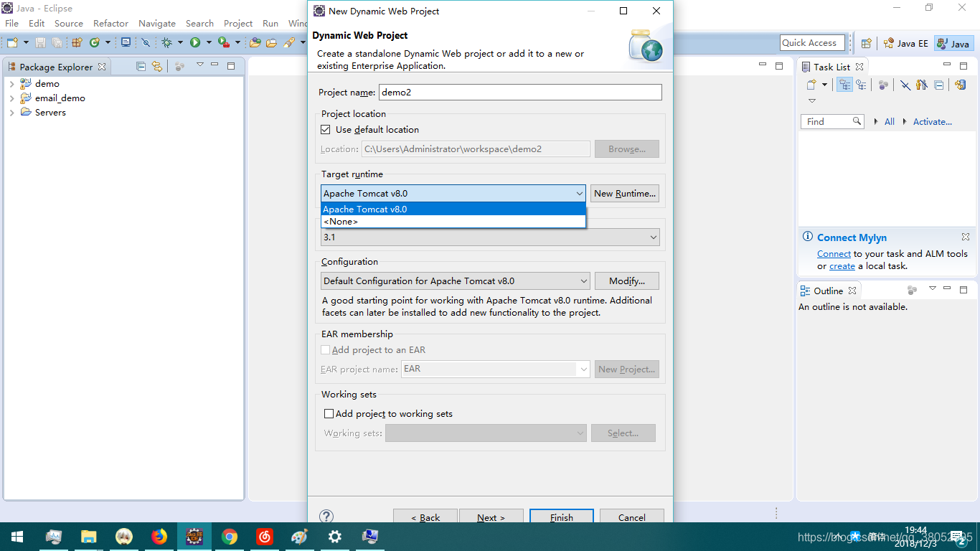Click the green Run button icon
This screenshot has width=980, height=551.
(194, 43)
